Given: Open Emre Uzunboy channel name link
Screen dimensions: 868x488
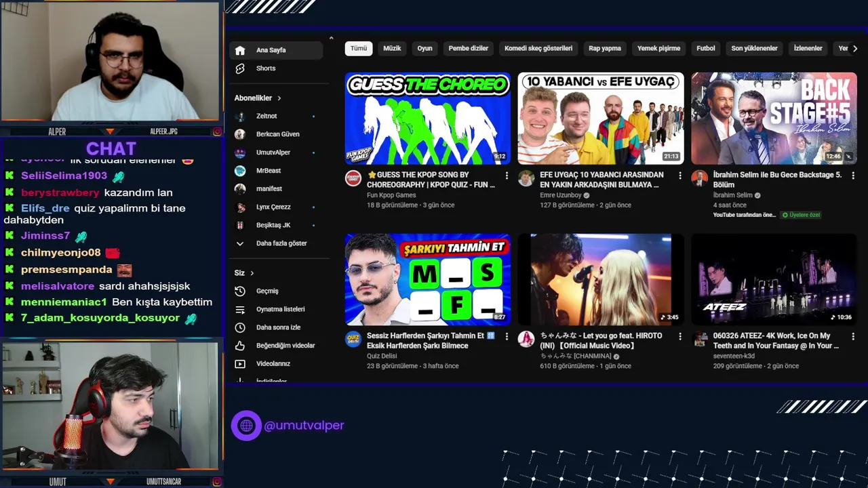Looking at the screenshot, I should 561,195.
